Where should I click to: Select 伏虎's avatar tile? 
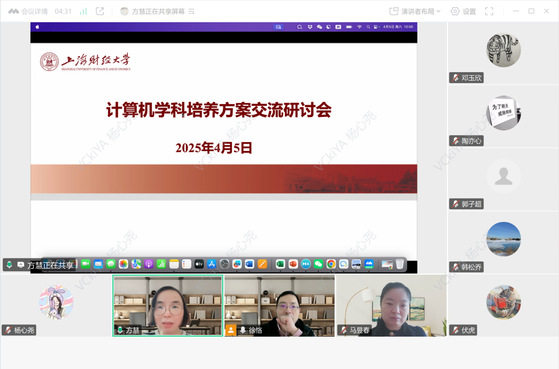tap(503, 302)
